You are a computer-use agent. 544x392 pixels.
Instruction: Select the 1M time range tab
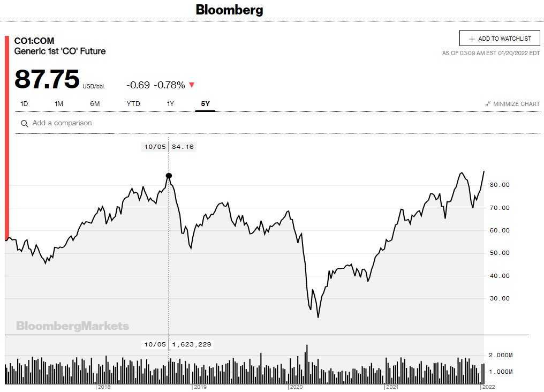[x=59, y=103]
